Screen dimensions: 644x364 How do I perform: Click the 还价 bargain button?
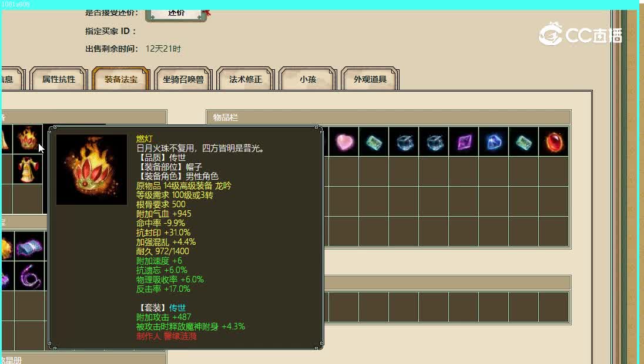coord(176,14)
